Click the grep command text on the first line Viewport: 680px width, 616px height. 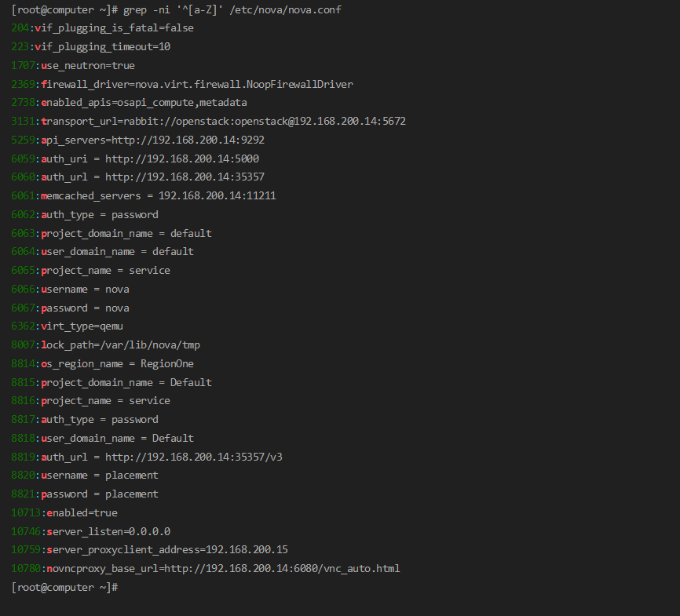tap(174, 9)
